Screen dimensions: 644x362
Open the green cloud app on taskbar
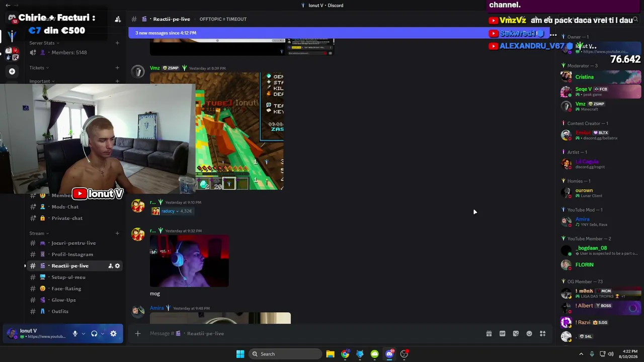pos(375,354)
